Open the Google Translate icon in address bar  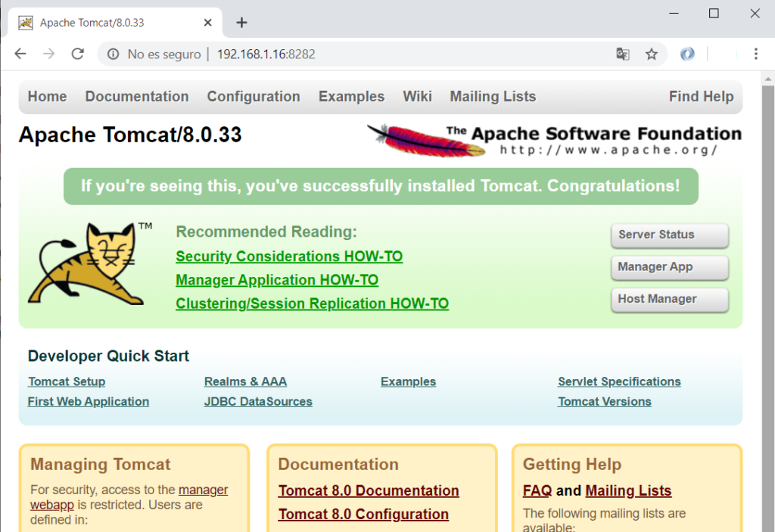click(x=623, y=54)
